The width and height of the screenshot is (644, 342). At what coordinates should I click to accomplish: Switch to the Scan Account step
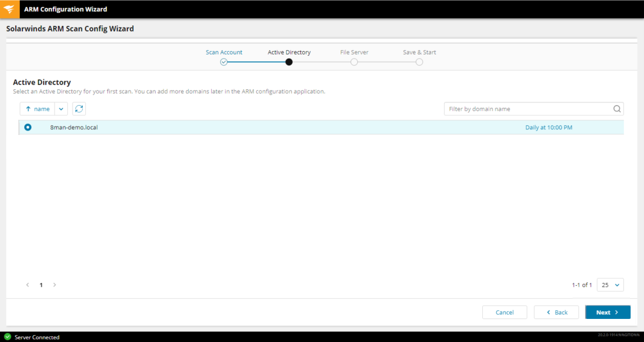pos(224,52)
